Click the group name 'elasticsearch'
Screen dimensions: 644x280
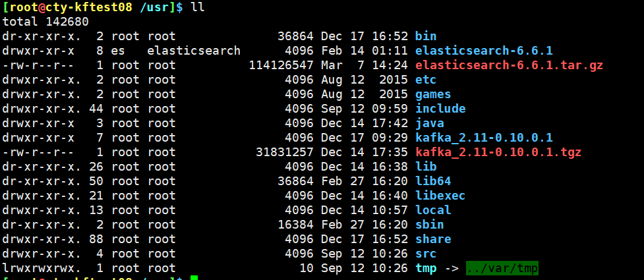click(194, 51)
